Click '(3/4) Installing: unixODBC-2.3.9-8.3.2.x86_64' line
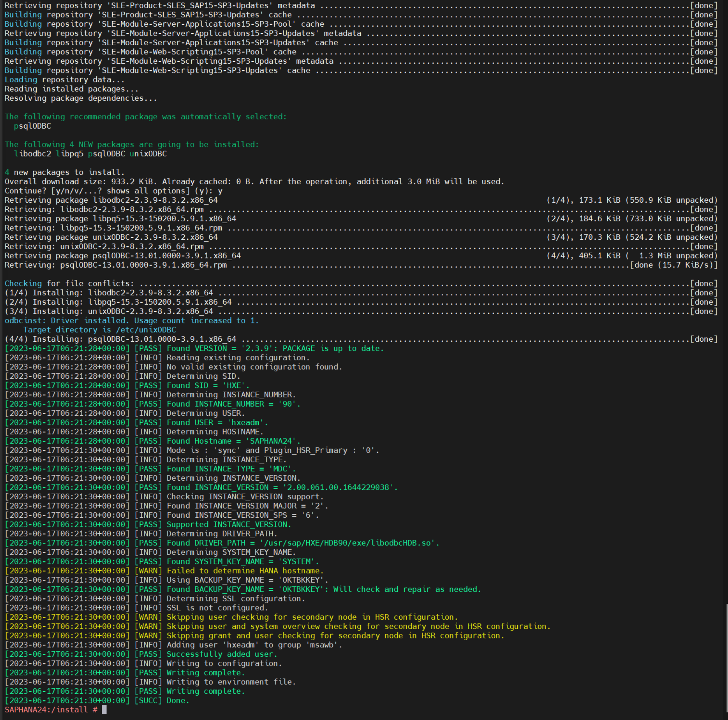The width and height of the screenshot is (728, 720). [361, 311]
